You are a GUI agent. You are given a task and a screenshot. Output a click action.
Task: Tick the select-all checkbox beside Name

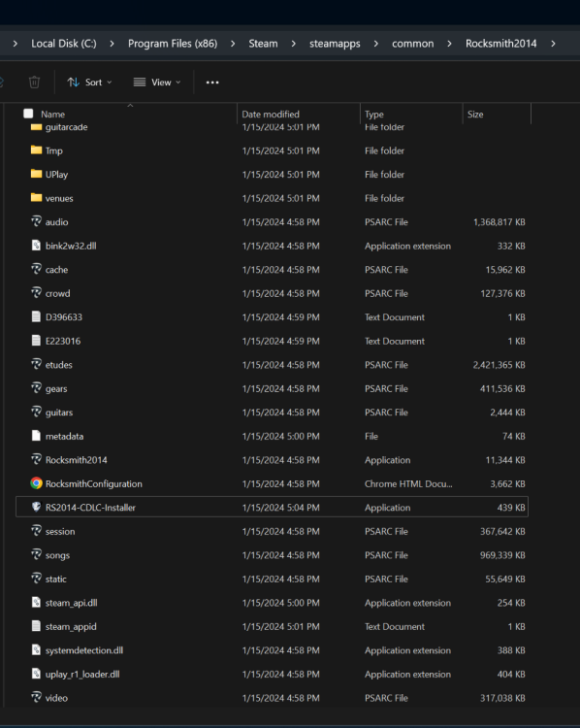click(28, 114)
